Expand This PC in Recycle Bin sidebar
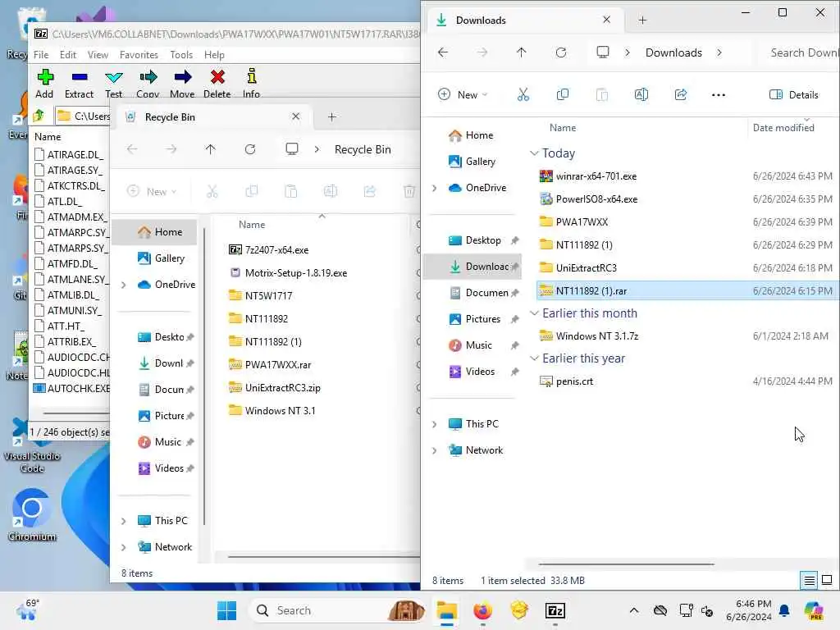 click(x=124, y=521)
